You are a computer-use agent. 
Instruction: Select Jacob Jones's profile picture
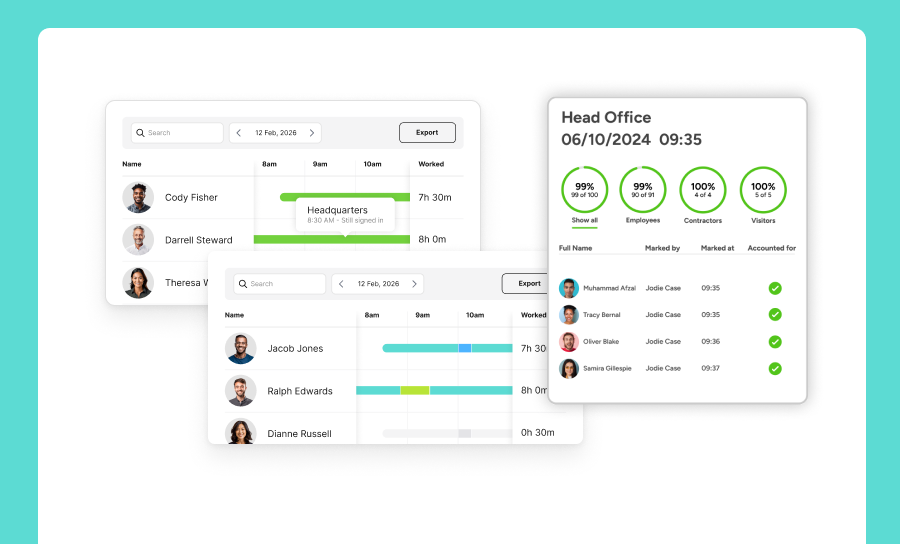[x=241, y=348]
